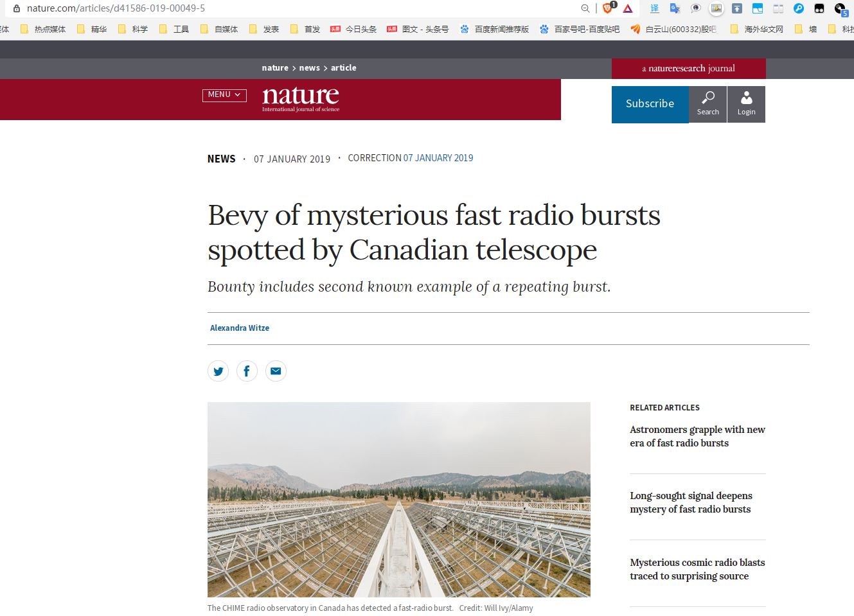This screenshot has height=616, width=854.
Task: Open the correction date 07 January 2019 link
Action: pos(438,158)
